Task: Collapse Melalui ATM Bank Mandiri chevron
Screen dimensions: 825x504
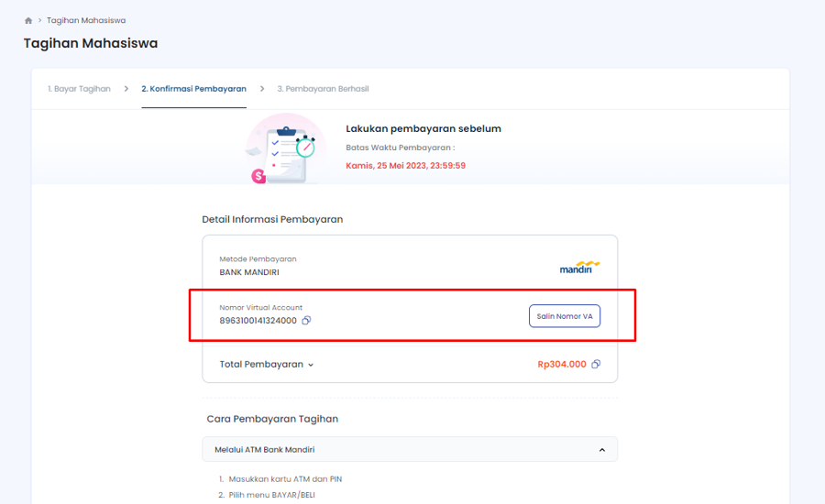Action: point(602,450)
